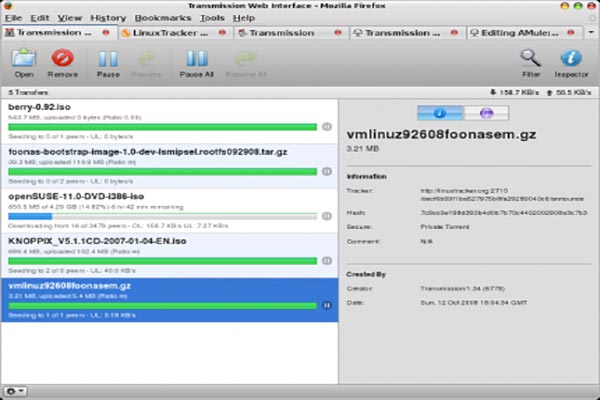This screenshot has height=400, width=600.
Task: Pause the selected torrent
Action: (x=108, y=63)
